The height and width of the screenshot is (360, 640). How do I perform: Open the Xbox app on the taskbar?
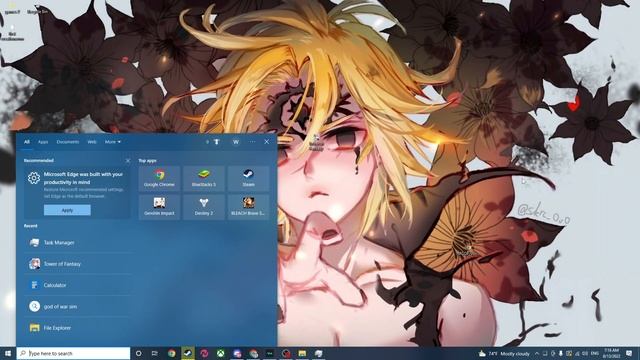(220, 353)
